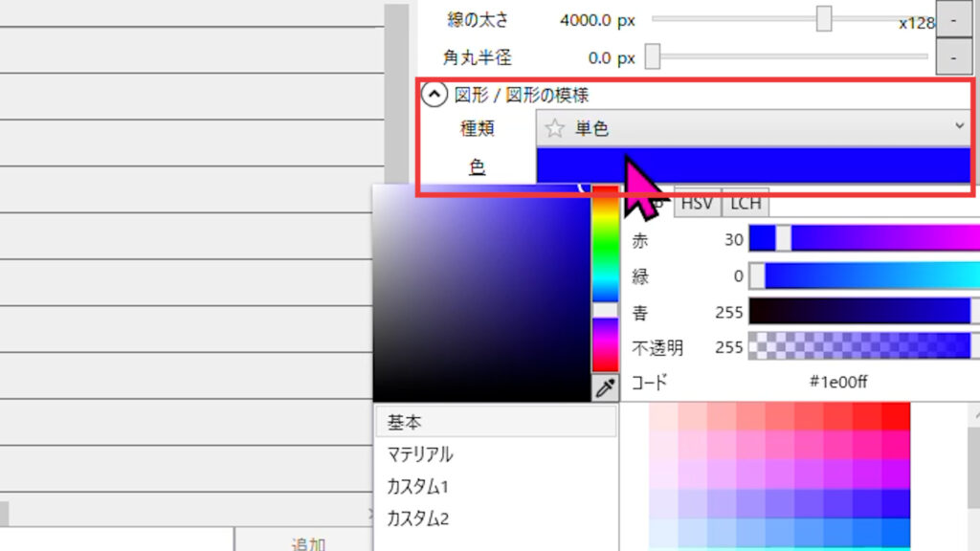The height and width of the screenshot is (551, 980).
Task: Click the 赤 red channel slider
Action: (x=863, y=239)
